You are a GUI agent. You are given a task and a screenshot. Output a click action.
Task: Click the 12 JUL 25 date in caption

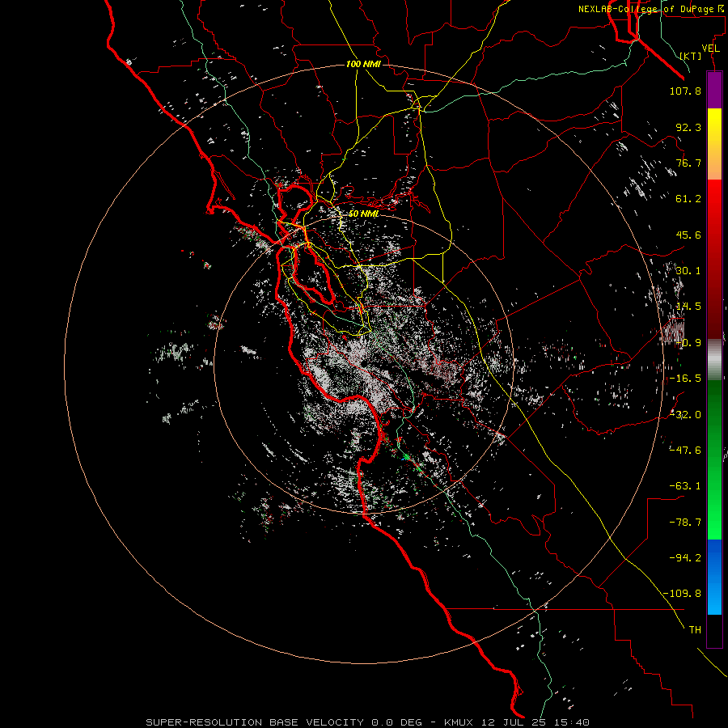point(515,722)
